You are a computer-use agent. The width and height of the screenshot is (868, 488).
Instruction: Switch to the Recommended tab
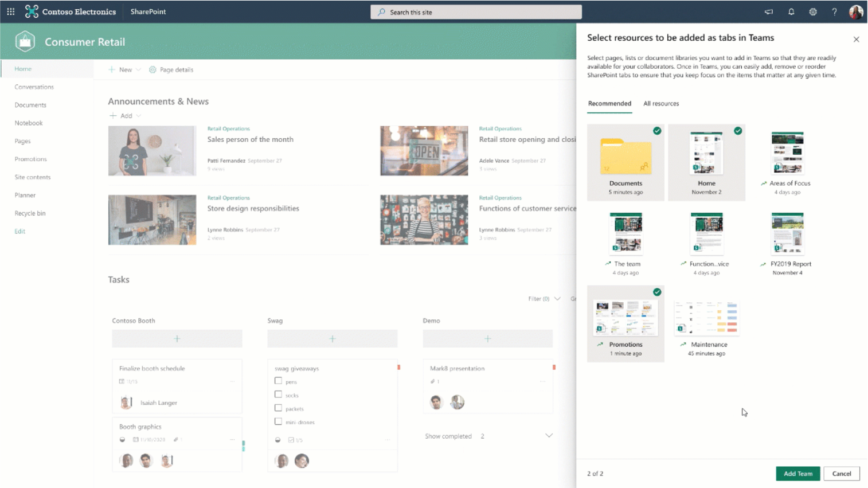[609, 104]
